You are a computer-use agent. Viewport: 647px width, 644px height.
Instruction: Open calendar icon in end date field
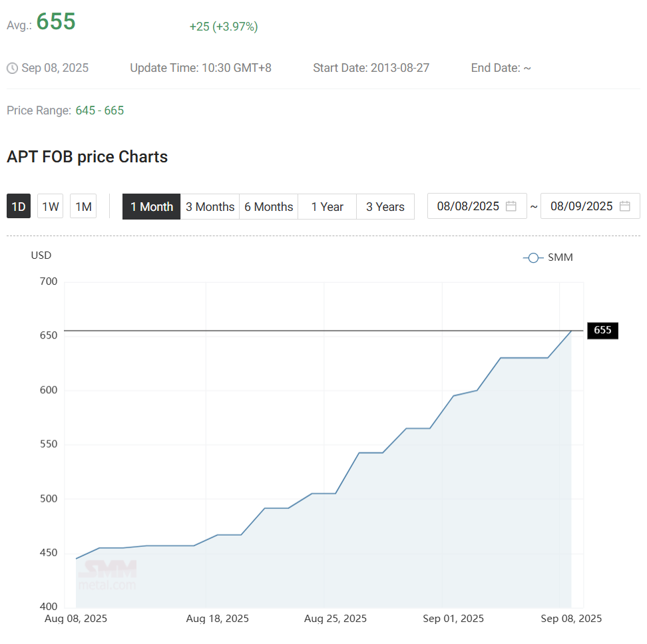coord(624,206)
